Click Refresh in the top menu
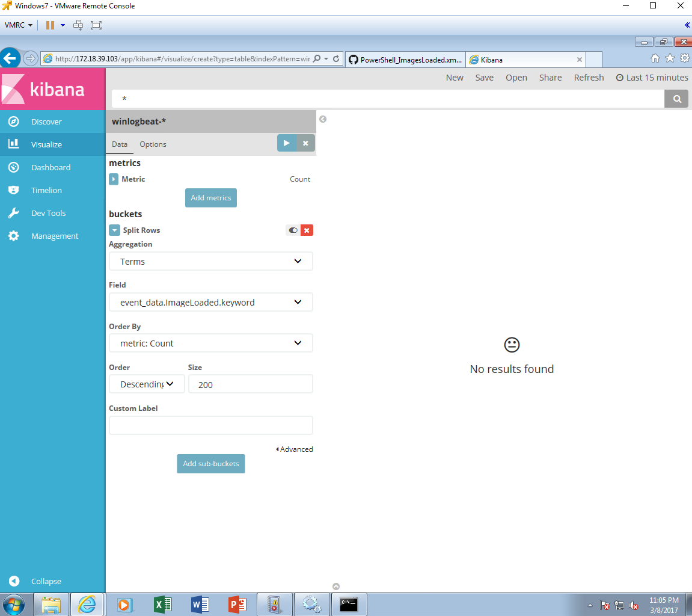Screen dimensions: 692x616 pyautogui.click(x=589, y=78)
